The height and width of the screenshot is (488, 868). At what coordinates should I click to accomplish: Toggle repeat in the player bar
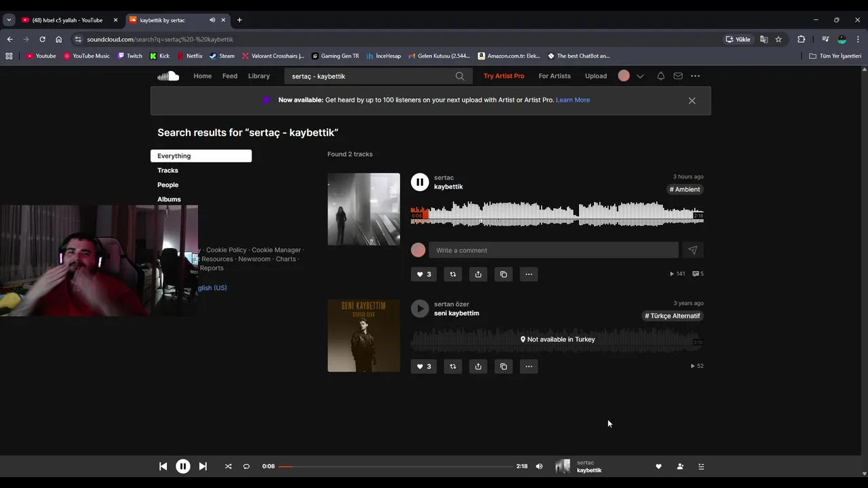tap(246, 466)
